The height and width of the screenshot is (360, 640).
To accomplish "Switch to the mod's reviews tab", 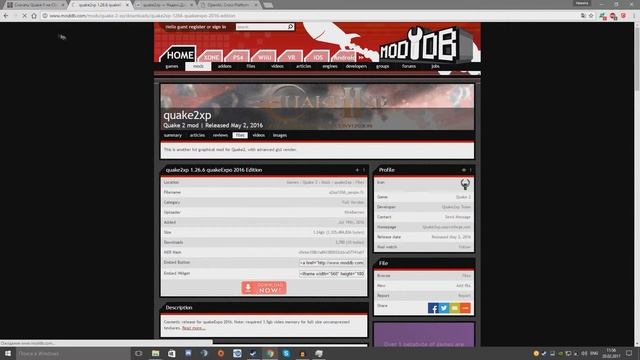I will [x=220, y=135].
